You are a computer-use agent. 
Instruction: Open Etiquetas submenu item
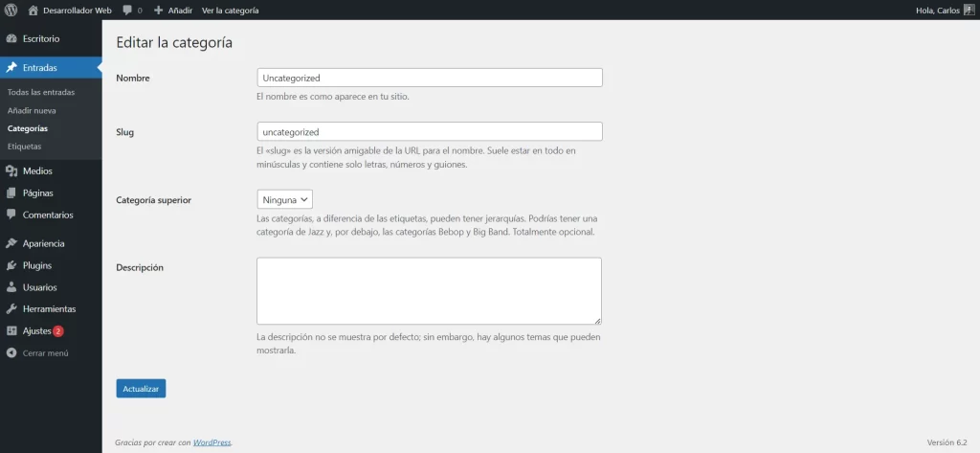click(x=24, y=147)
